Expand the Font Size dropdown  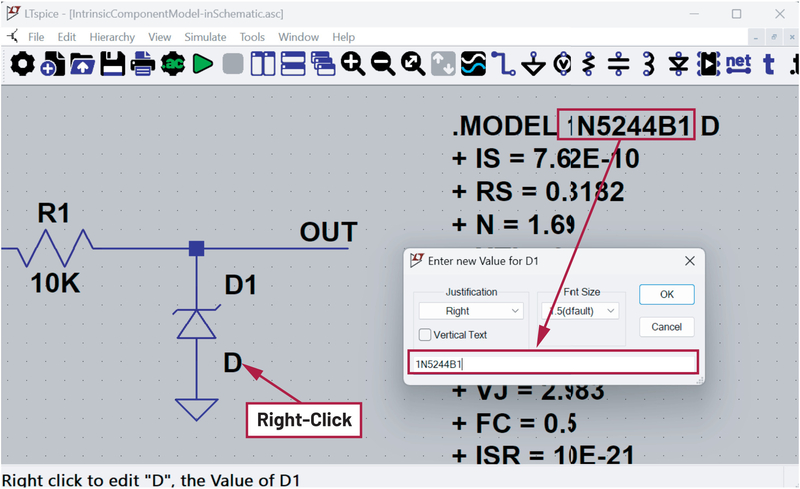coord(580,311)
